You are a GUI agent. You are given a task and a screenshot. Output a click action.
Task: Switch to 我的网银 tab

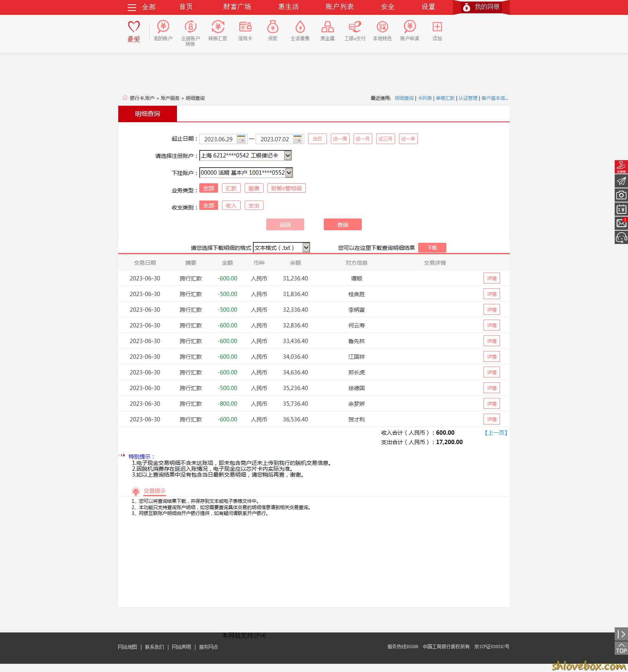pyautogui.click(x=482, y=7)
